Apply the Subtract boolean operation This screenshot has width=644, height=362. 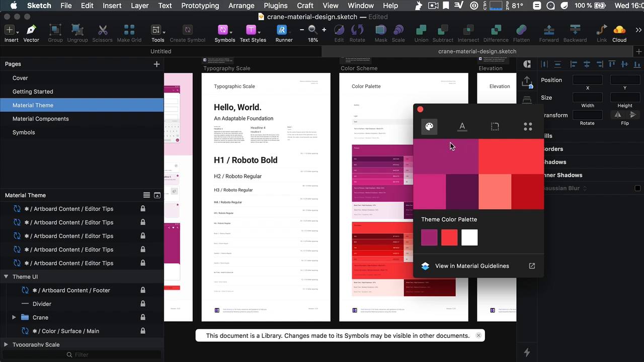click(443, 30)
